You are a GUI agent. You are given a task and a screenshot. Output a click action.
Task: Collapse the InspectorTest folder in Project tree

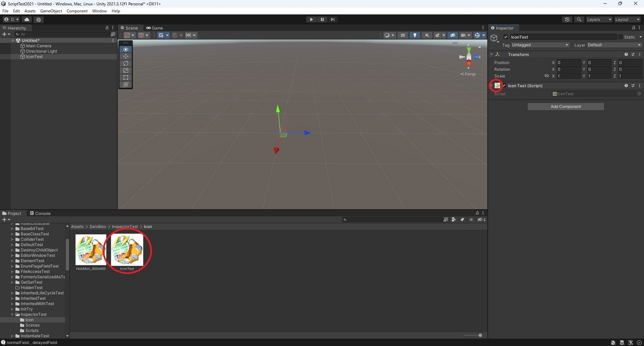point(12,314)
